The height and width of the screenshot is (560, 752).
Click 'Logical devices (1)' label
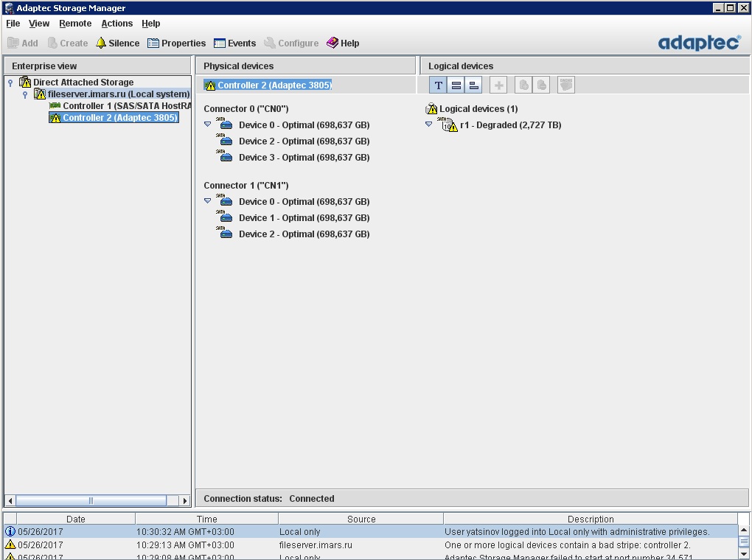(x=478, y=109)
